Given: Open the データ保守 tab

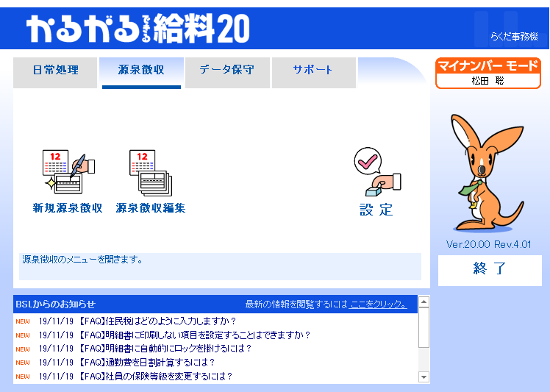Looking at the screenshot, I should pyautogui.click(x=227, y=73).
